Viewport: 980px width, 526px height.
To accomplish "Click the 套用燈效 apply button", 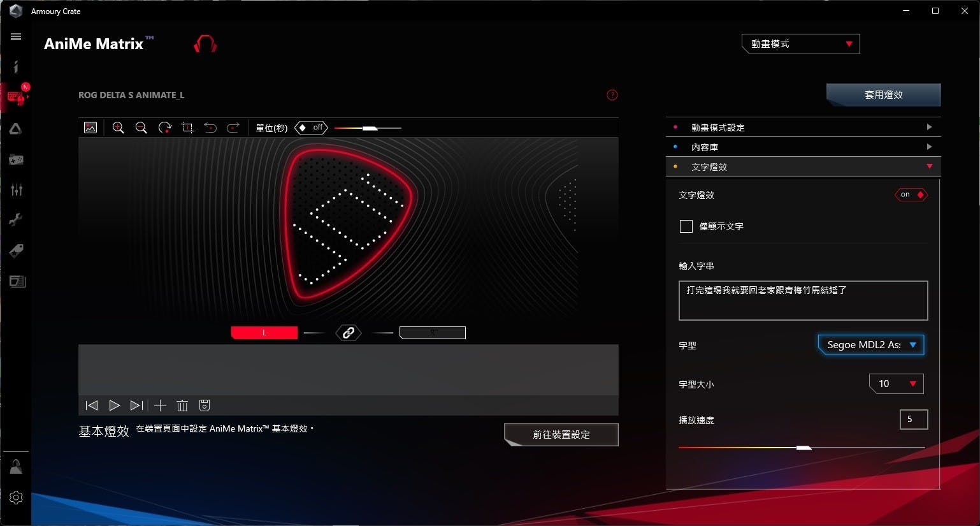I will (884, 95).
